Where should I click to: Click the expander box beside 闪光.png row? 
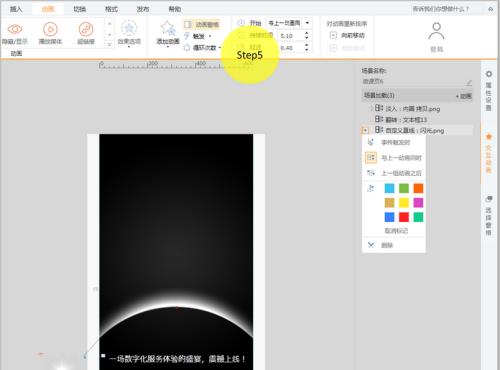(x=365, y=130)
